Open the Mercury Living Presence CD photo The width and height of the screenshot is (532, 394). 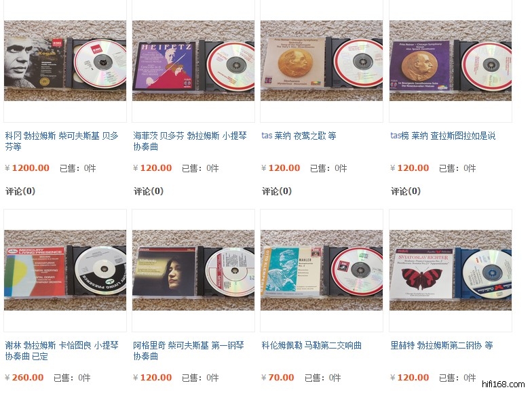[x=65, y=270]
